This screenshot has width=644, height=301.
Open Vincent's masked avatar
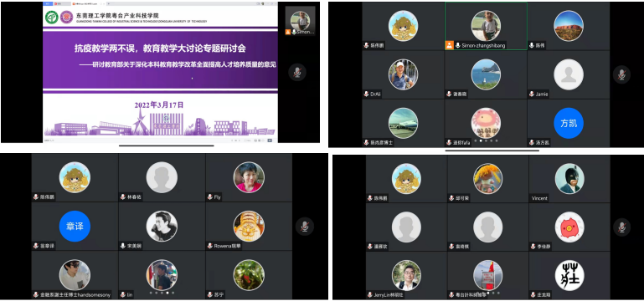[x=569, y=178]
